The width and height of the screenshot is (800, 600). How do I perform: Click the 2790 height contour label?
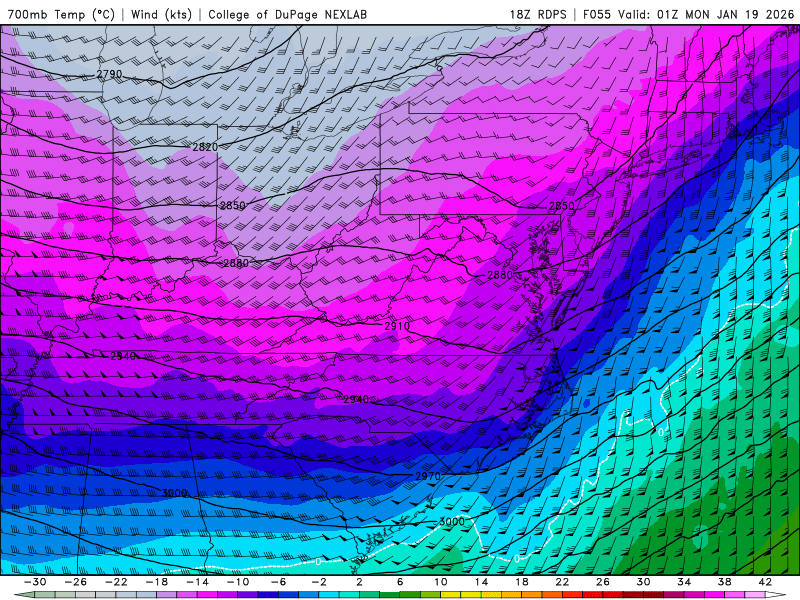point(109,74)
